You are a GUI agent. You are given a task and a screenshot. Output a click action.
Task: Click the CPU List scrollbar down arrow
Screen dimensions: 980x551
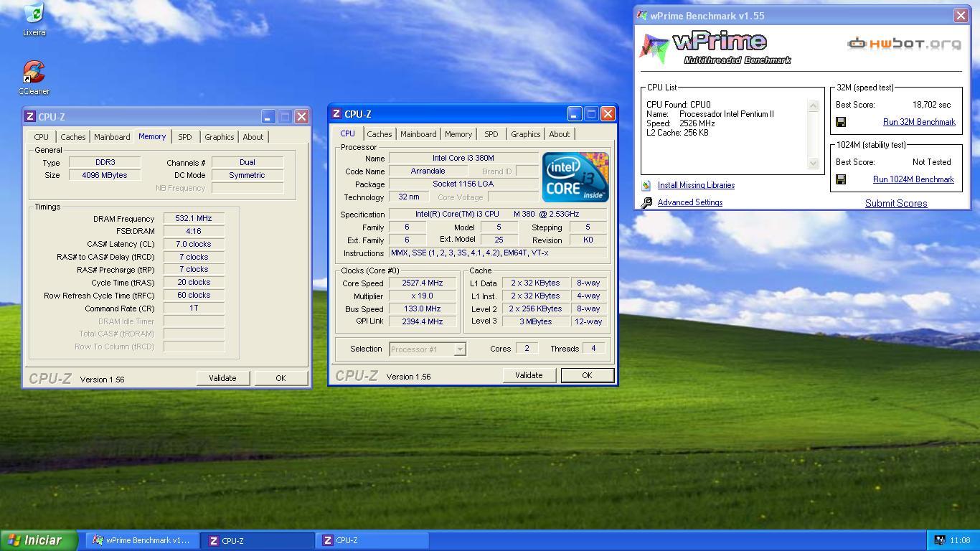(813, 164)
